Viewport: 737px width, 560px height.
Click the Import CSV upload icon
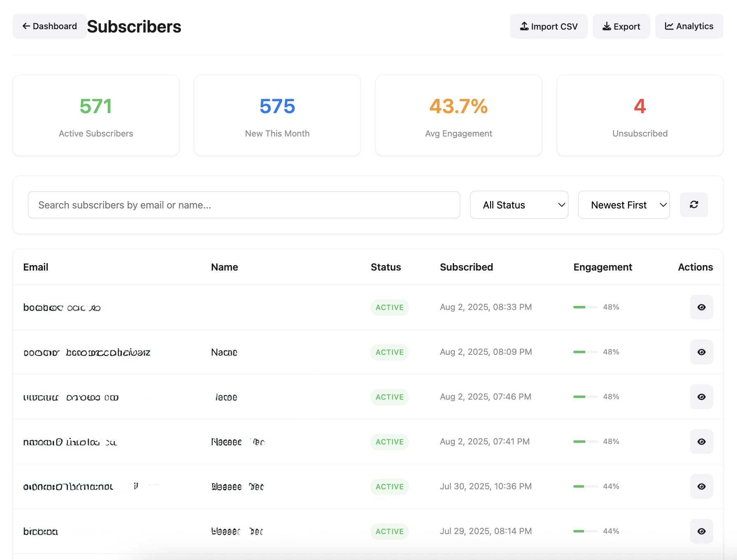524,26
